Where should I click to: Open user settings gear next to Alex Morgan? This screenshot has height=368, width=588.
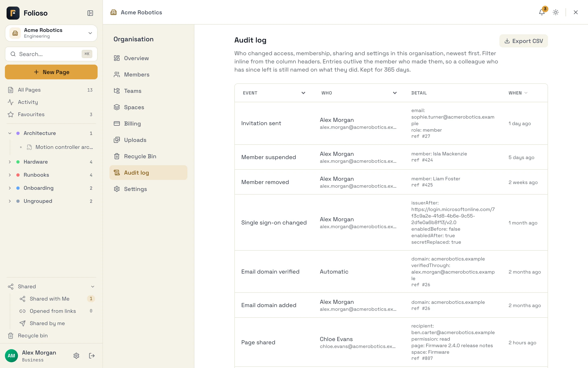click(x=76, y=356)
